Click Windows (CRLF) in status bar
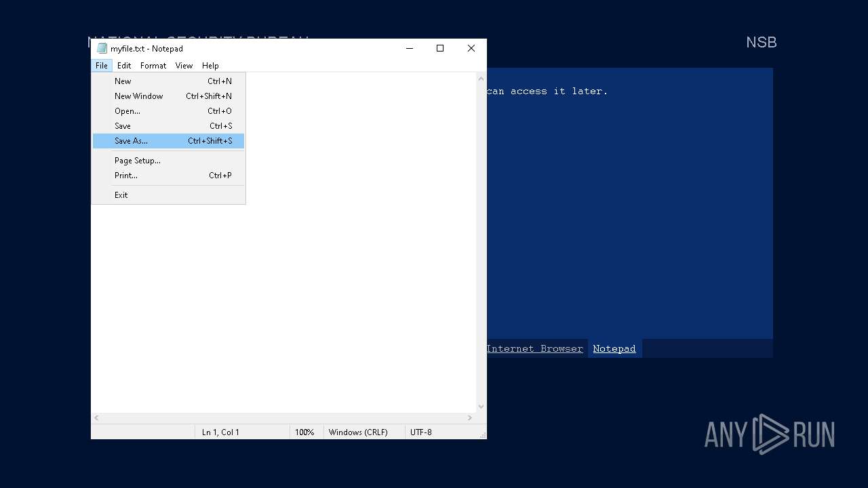 click(358, 432)
